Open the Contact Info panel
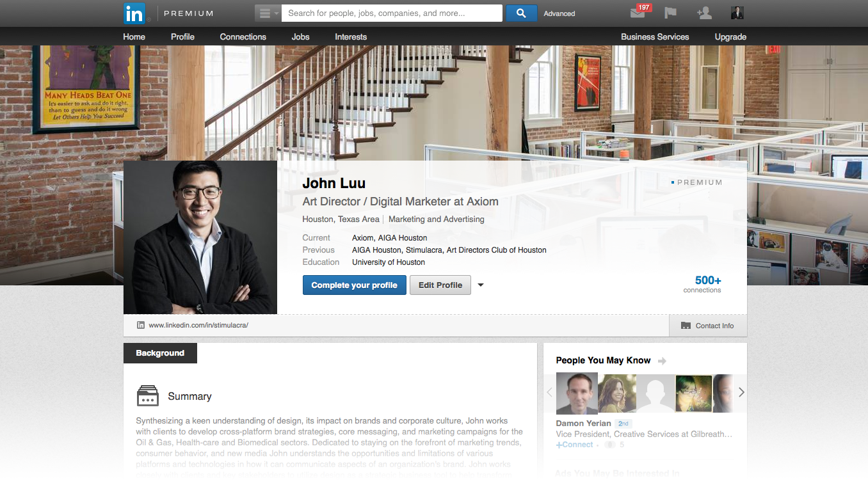868x492 pixels. click(x=707, y=326)
